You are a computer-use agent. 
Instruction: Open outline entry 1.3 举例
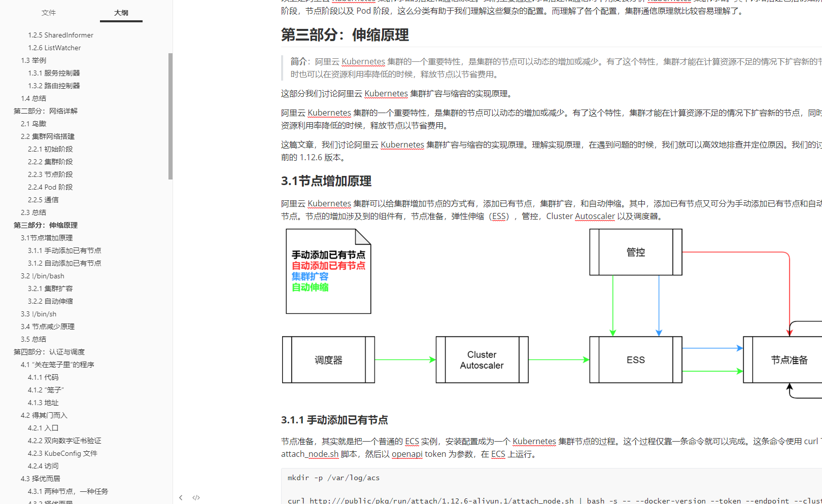pyautogui.click(x=33, y=60)
